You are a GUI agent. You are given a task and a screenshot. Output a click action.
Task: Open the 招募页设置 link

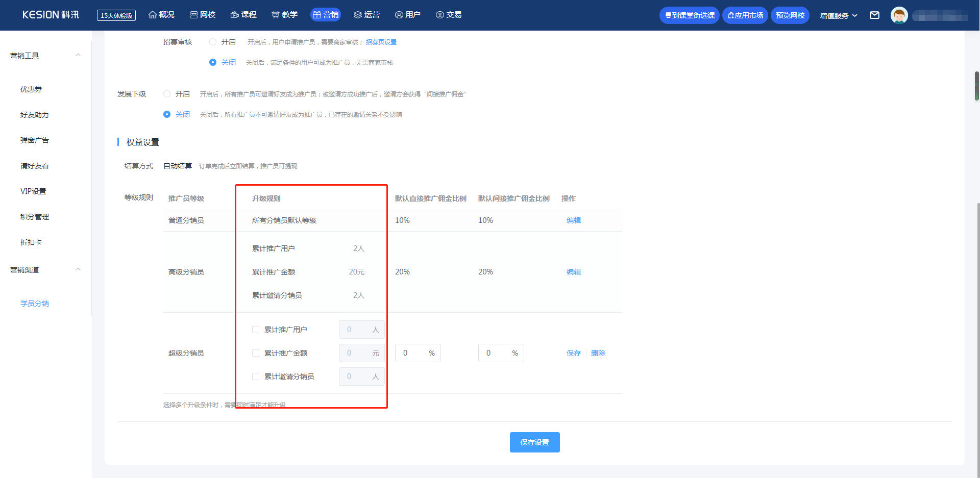pos(381,42)
